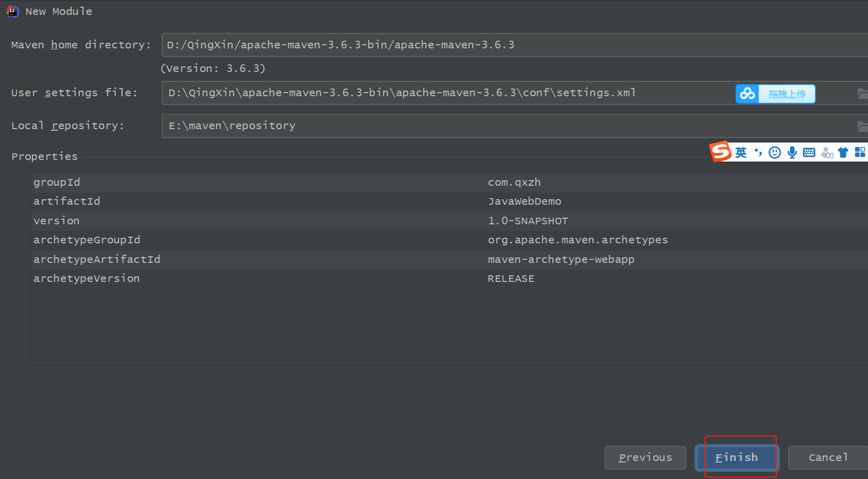Click the Baidu cloud upload icon
The width and height of the screenshot is (868, 479).
pos(747,94)
